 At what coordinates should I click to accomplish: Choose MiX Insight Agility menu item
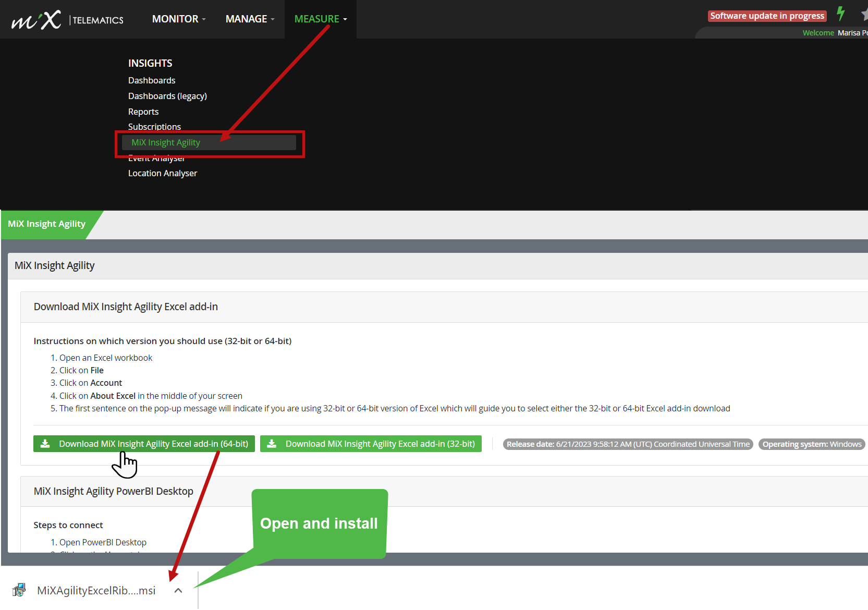point(209,142)
